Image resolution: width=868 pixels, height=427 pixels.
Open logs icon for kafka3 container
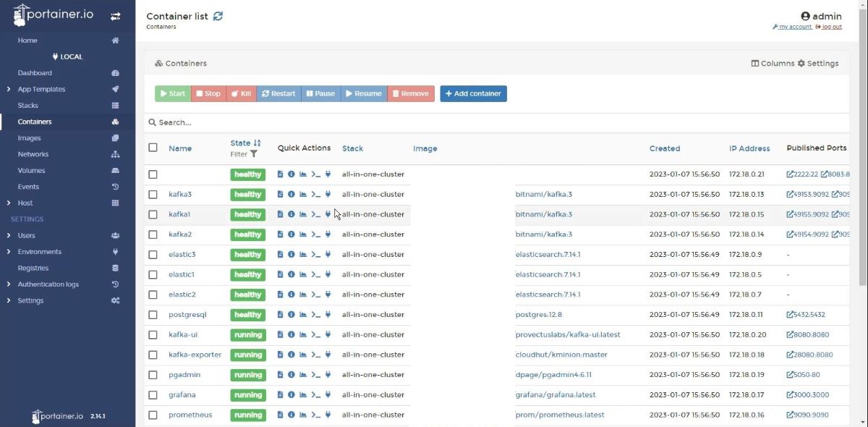pos(281,195)
